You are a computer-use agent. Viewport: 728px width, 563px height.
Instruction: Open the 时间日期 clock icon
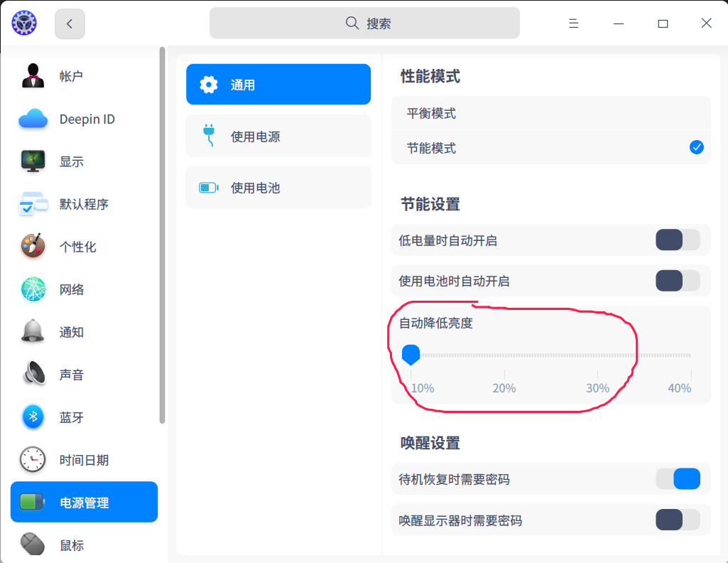point(33,459)
